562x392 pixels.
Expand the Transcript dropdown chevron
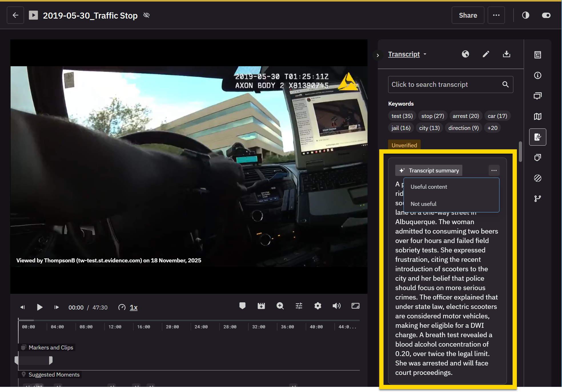click(x=425, y=54)
